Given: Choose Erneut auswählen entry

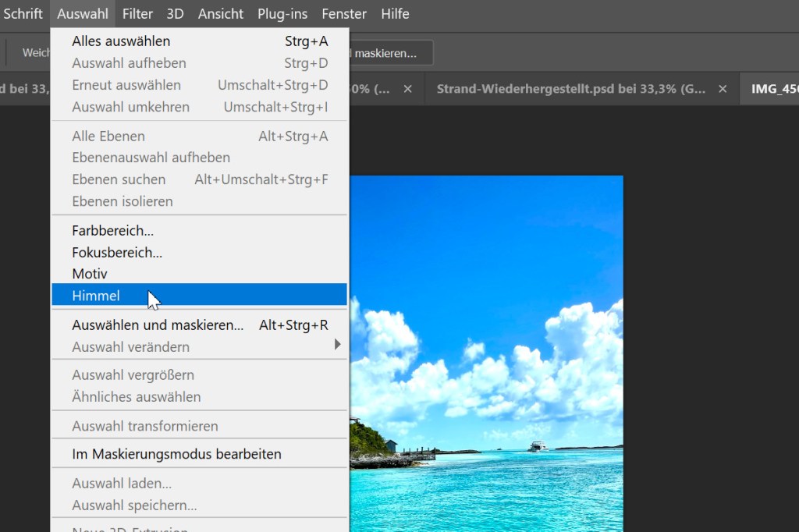Looking at the screenshot, I should click(199, 85).
